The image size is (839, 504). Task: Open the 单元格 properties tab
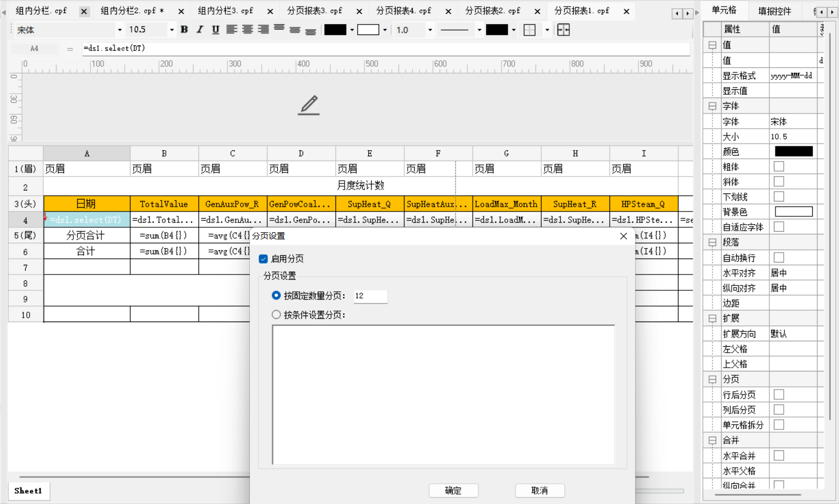[x=724, y=10]
